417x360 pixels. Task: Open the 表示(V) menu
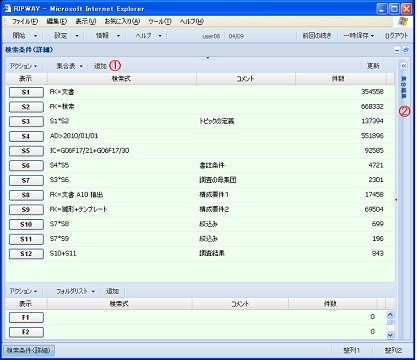coord(86,22)
